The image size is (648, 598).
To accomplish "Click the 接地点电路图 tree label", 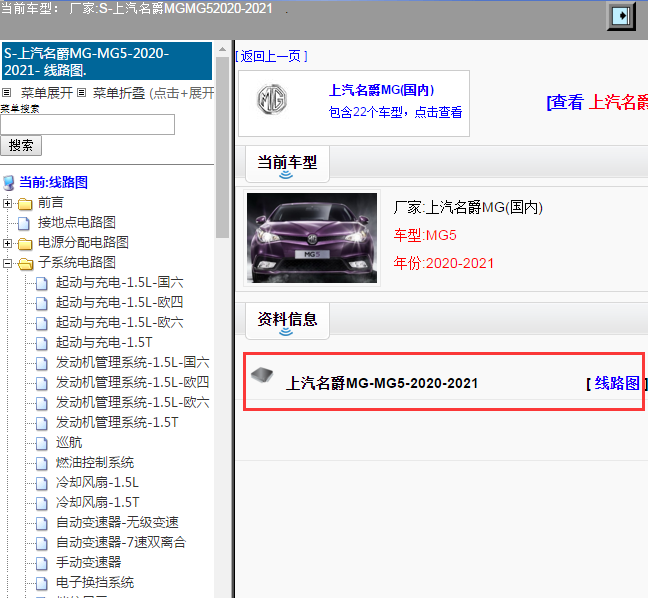I will tap(77, 222).
